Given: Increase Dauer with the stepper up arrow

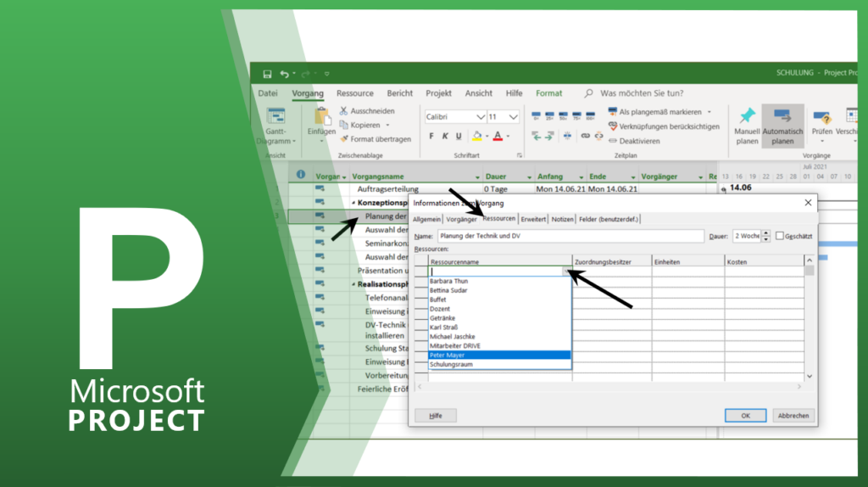Looking at the screenshot, I should tap(765, 233).
